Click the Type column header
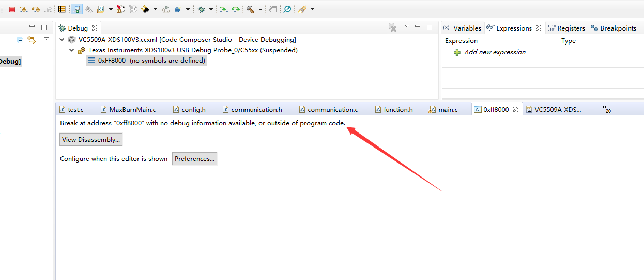The height and width of the screenshot is (280, 644). click(x=569, y=41)
